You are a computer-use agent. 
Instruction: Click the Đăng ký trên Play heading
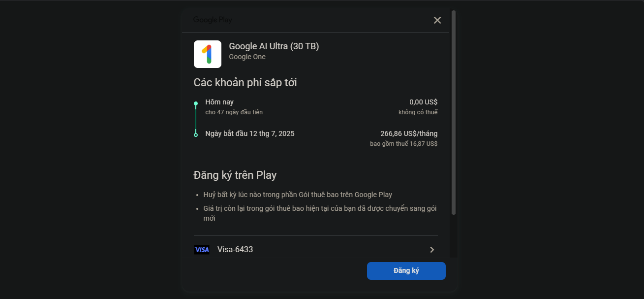click(x=235, y=175)
